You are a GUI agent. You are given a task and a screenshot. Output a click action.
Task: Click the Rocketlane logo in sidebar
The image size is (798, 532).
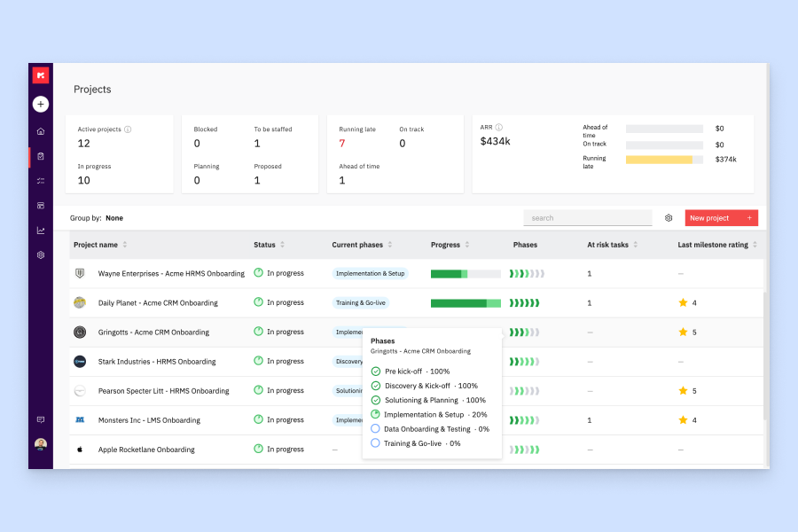tap(41, 75)
